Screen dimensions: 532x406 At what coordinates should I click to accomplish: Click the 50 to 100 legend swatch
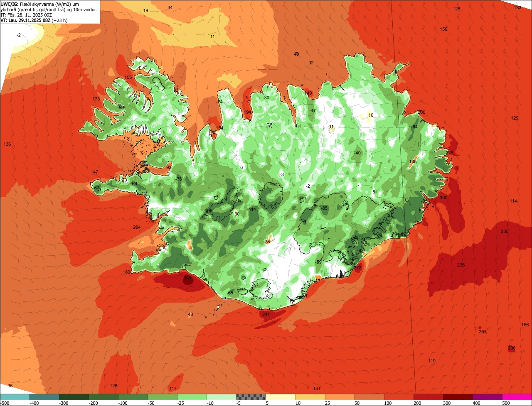tap(369, 397)
